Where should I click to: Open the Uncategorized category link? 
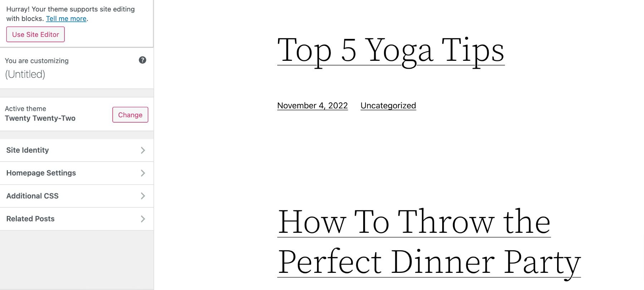[x=388, y=105]
